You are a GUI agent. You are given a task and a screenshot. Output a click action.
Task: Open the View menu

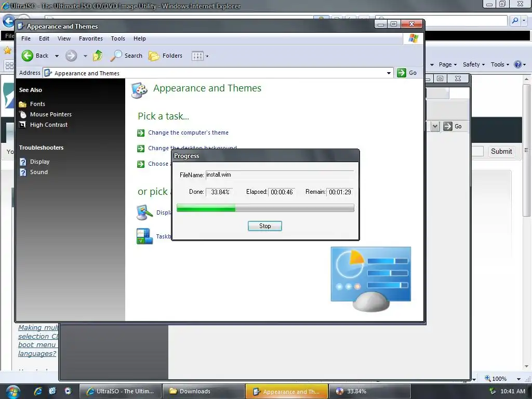point(64,38)
